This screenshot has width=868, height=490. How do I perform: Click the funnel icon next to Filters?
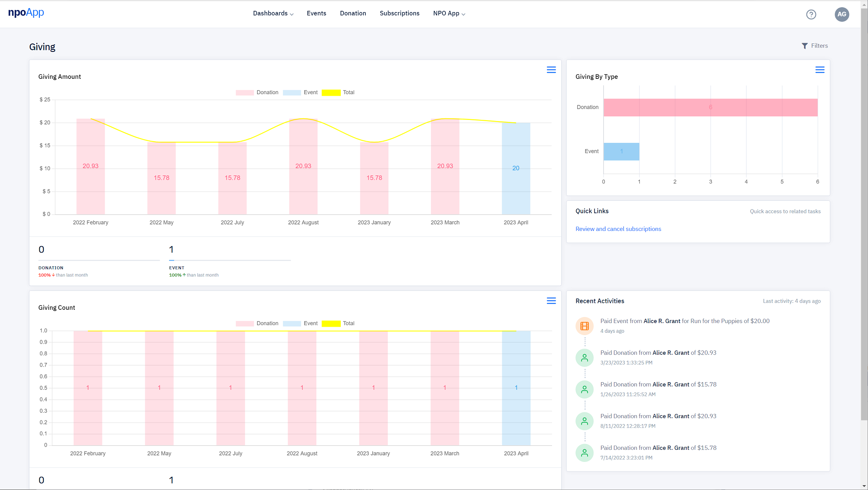(804, 46)
